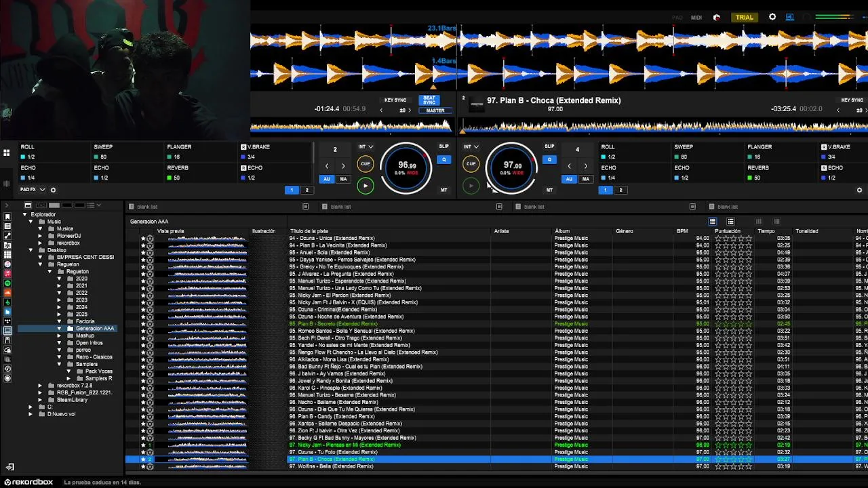The image size is (868, 488).
Task: Switch left pad bank to page 2
Action: click(x=307, y=190)
